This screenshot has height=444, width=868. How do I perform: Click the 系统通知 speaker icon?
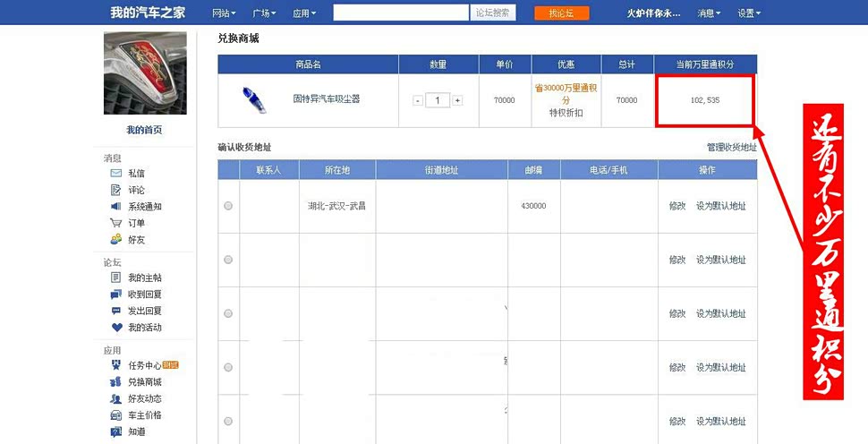(115, 207)
